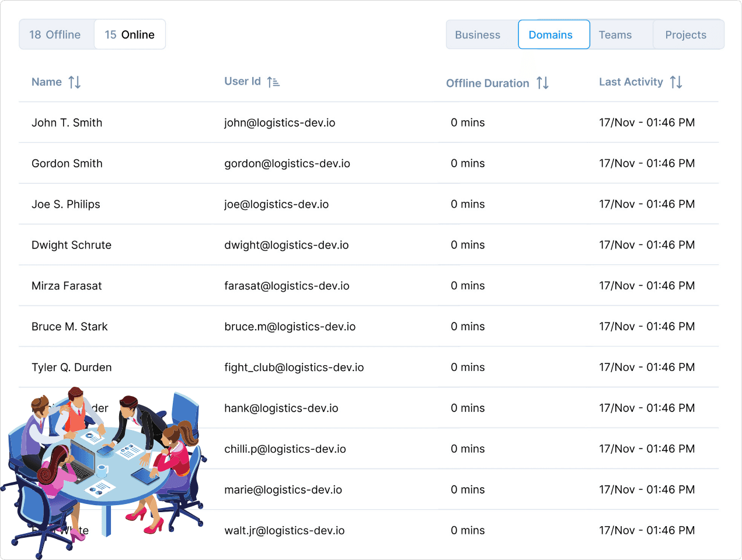Click gordon@logistics-dev.io user id
This screenshot has width=742, height=560.
[x=287, y=163]
